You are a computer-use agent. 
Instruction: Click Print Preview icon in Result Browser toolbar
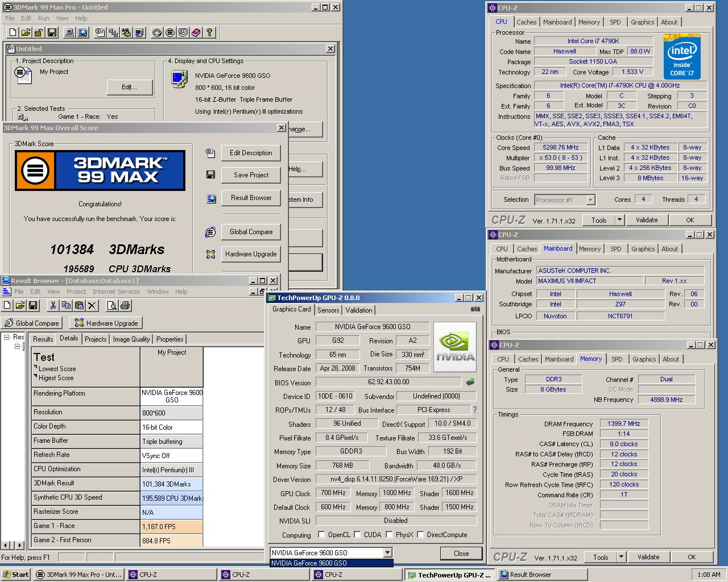(112, 305)
